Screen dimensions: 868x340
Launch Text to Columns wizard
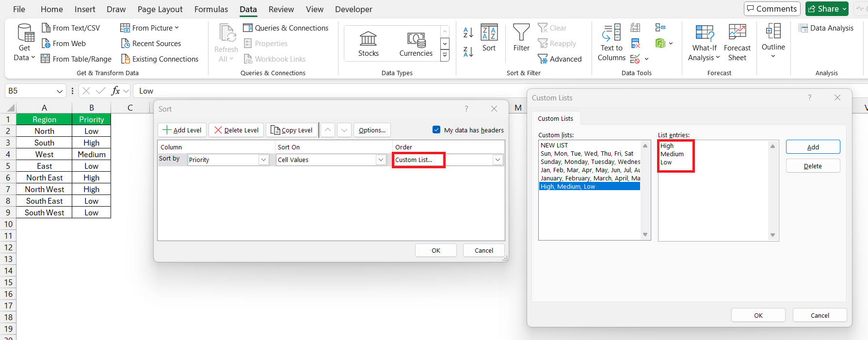point(611,43)
